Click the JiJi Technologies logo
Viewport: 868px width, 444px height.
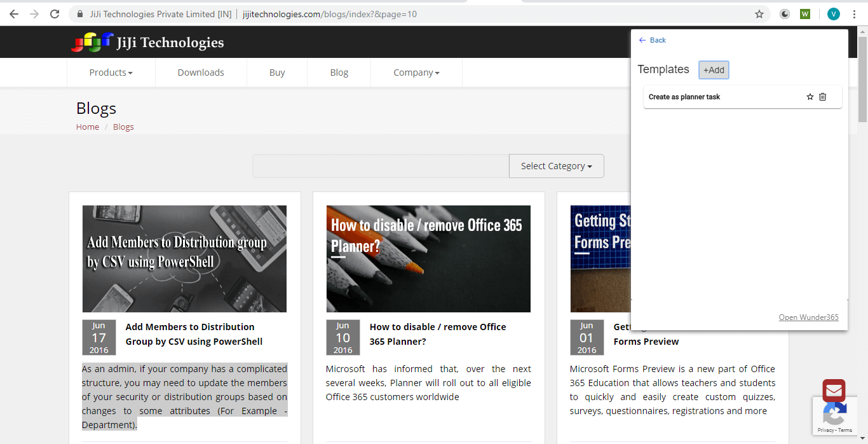[x=147, y=43]
